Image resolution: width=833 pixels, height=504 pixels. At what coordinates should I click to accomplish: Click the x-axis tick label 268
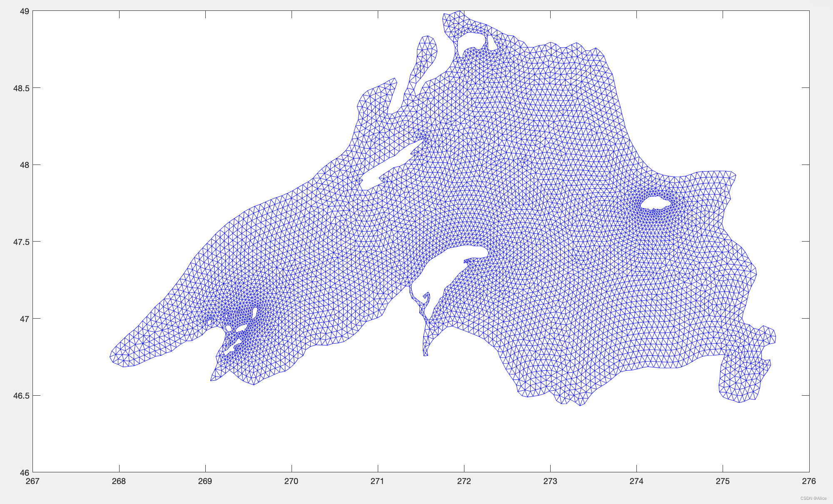click(x=119, y=481)
